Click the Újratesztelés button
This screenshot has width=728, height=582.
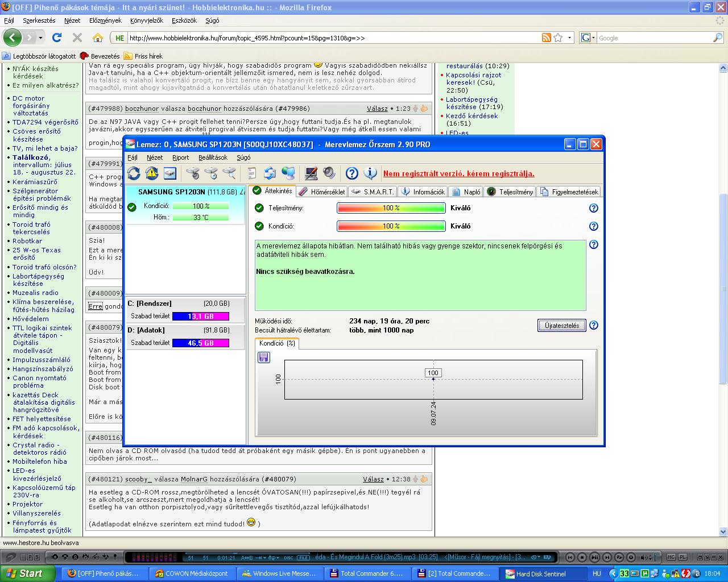562,325
